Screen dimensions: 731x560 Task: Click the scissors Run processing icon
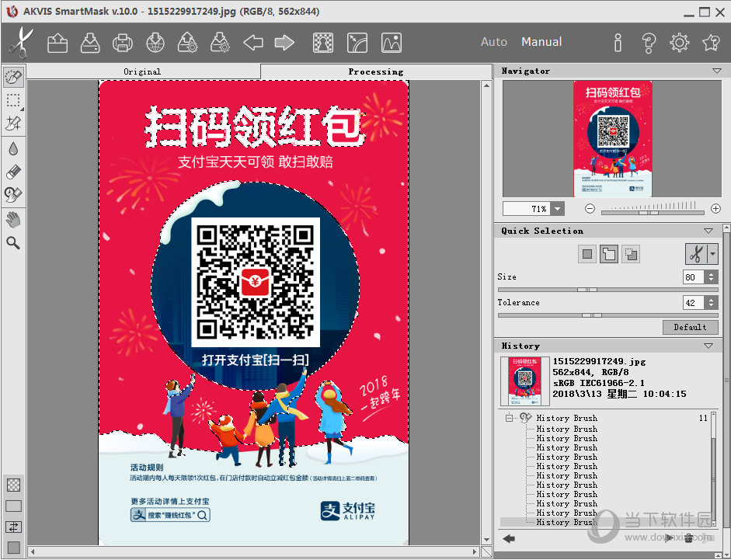[20, 43]
